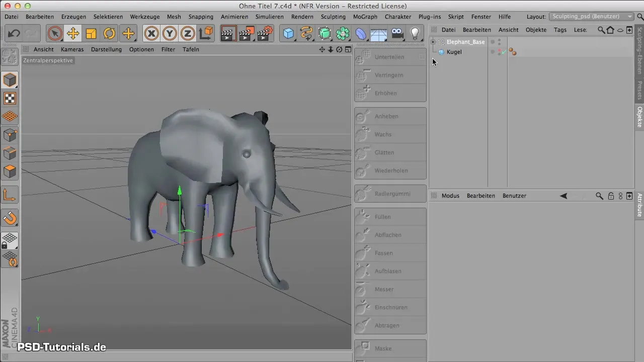Open the array modeling objects icon

click(343, 34)
